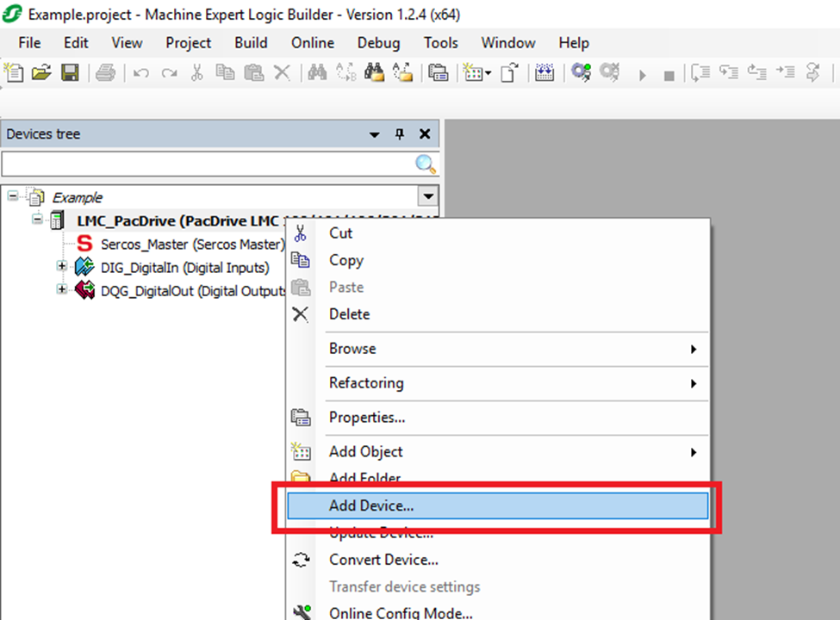The width and height of the screenshot is (840, 620).
Task: Choose Properties... in the context menu
Action: (x=367, y=418)
